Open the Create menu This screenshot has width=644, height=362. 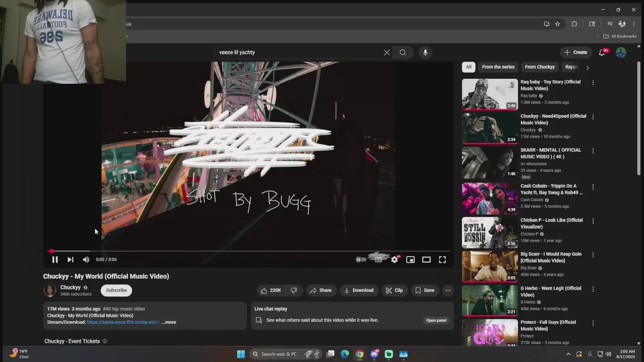click(576, 52)
